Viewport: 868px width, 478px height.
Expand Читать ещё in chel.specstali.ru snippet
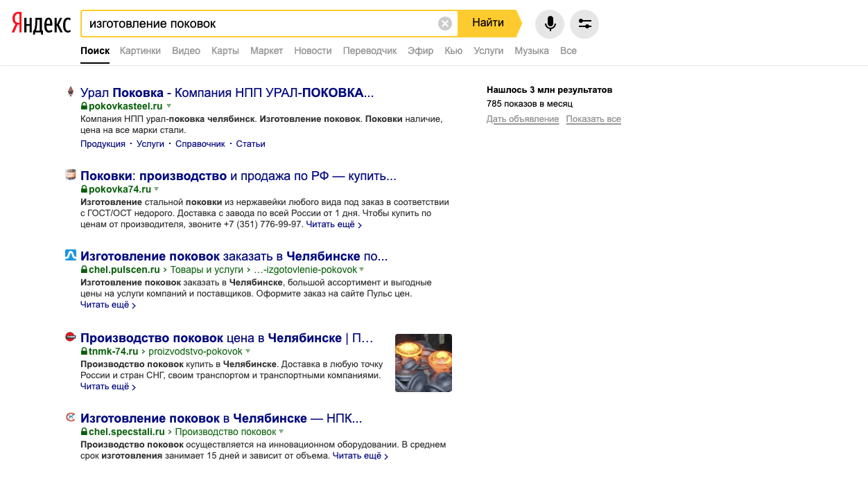click(x=361, y=456)
